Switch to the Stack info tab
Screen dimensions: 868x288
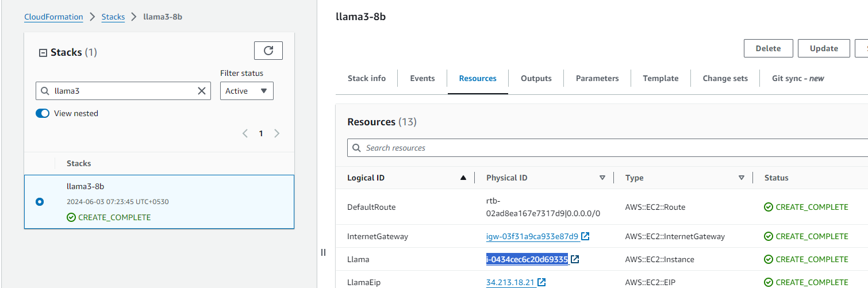[367, 78]
